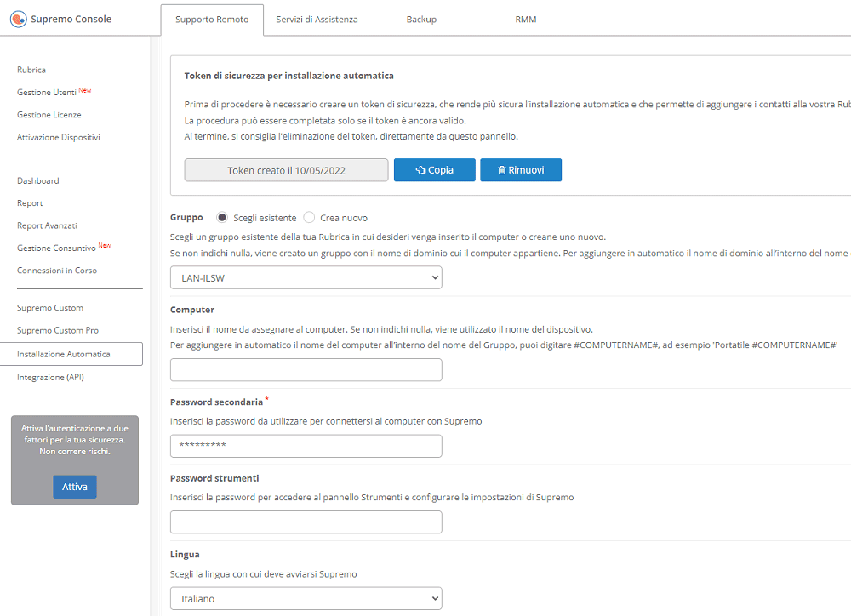The image size is (851, 616).
Task: Open Integrazione (API)
Action: [50, 377]
